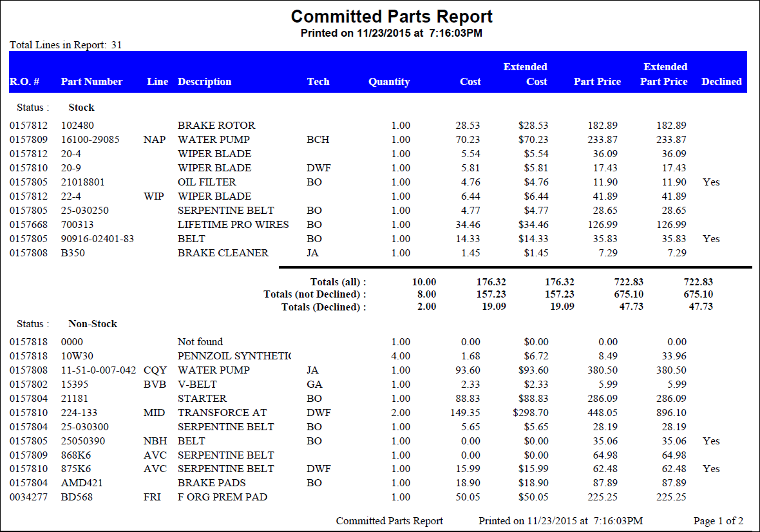The height and width of the screenshot is (532, 760).
Task: Click the Part Price column header
Action: [597, 81]
